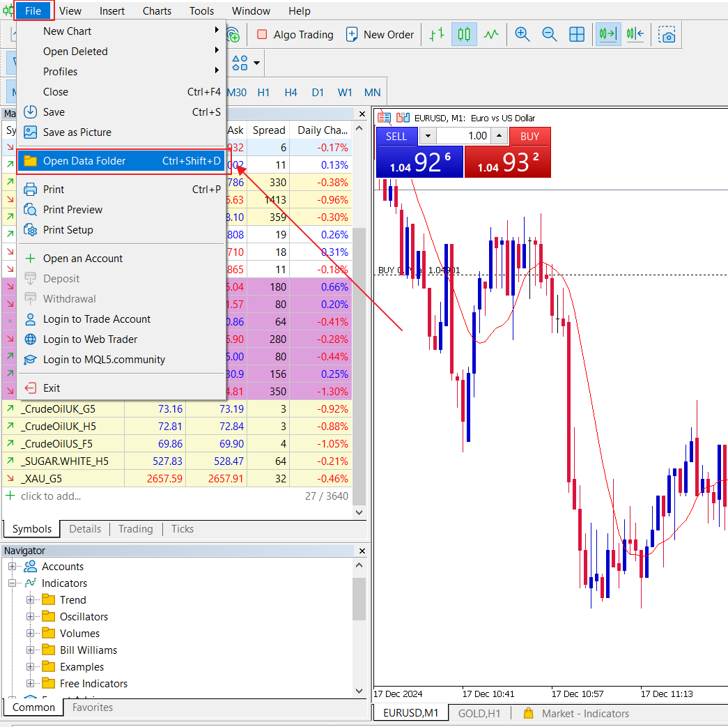This screenshot has width=728, height=727.
Task: Collapse the Indicators tree node
Action: point(12,583)
